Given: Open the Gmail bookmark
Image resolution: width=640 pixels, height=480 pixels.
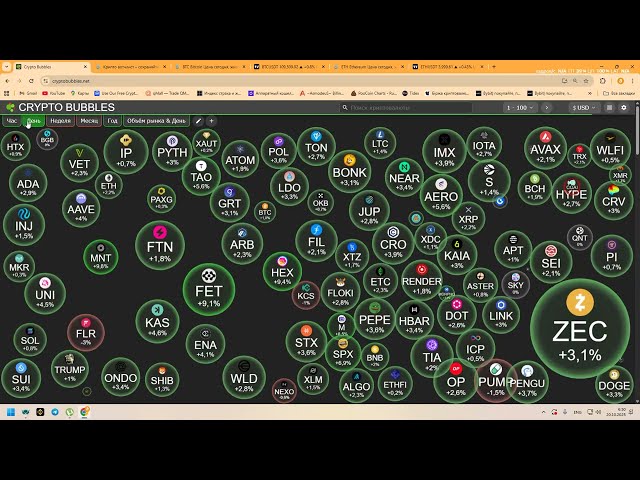Looking at the screenshot, I should pos(28,93).
